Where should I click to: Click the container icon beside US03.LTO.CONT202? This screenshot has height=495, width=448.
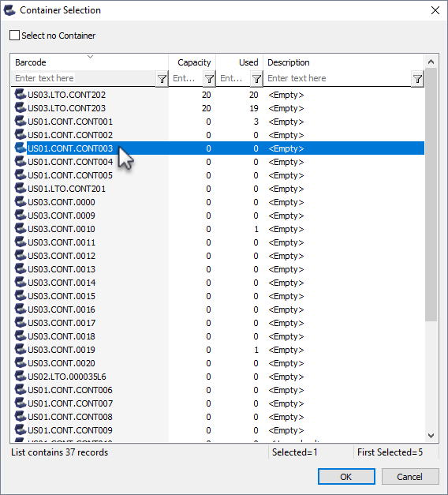21,95
